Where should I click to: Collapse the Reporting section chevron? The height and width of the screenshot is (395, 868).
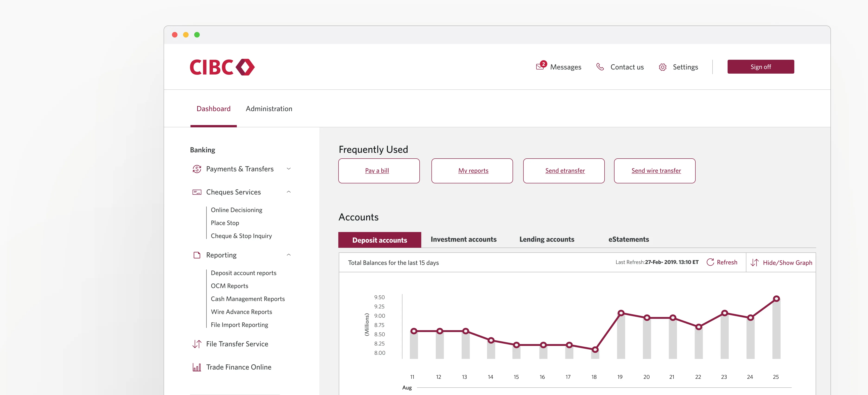point(288,255)
